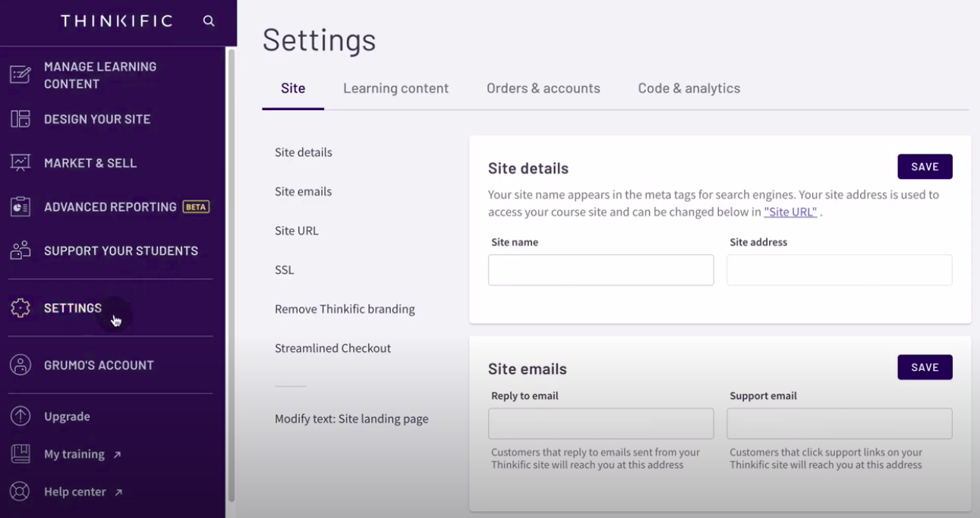Viewport: 980px width, 518px height.
Task: Focus the Site address input field
Action: [x=840, y=270]
